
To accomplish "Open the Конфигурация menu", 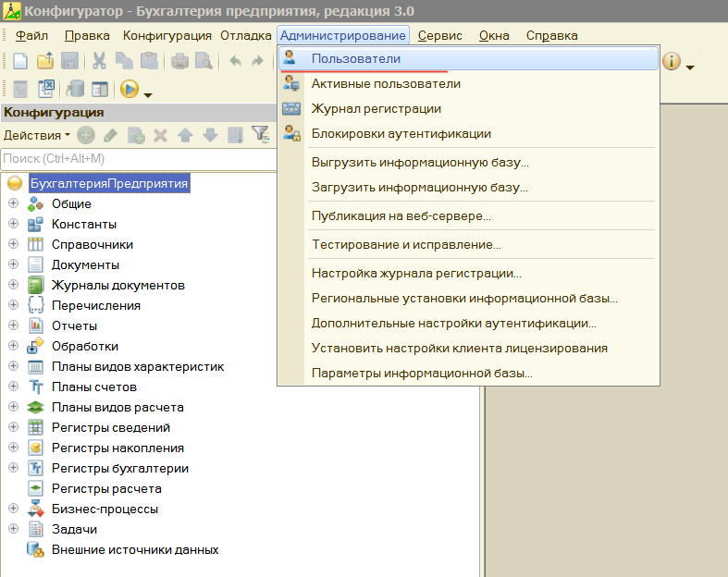I will pyautogui.click(x=167, y=36).
